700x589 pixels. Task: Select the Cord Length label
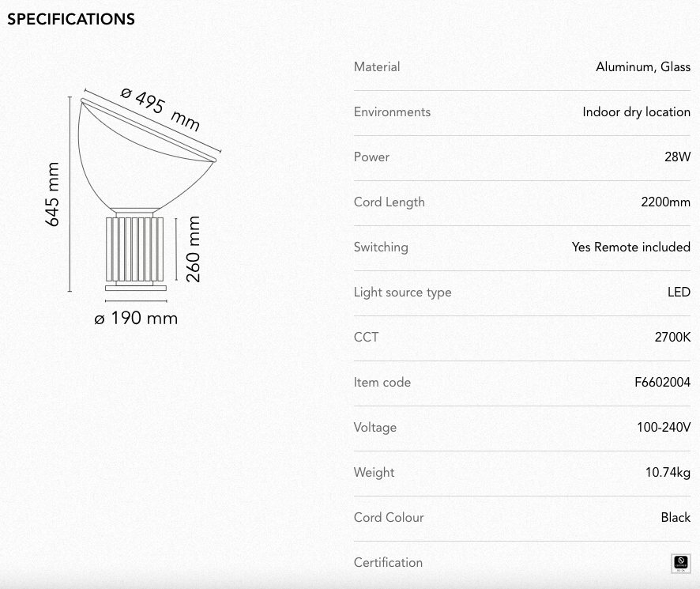(x=389, y=202)
